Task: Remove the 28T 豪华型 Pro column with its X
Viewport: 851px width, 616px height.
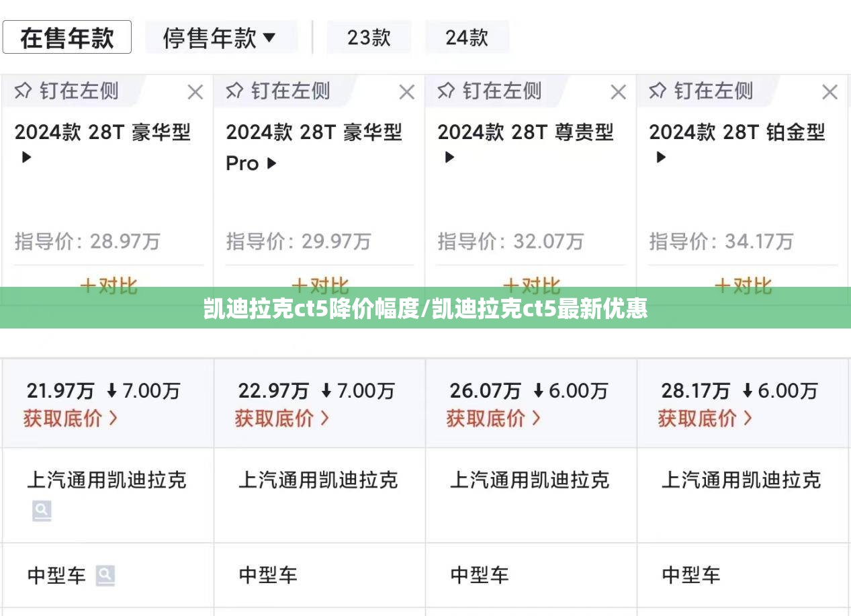Action: point(407,92)
